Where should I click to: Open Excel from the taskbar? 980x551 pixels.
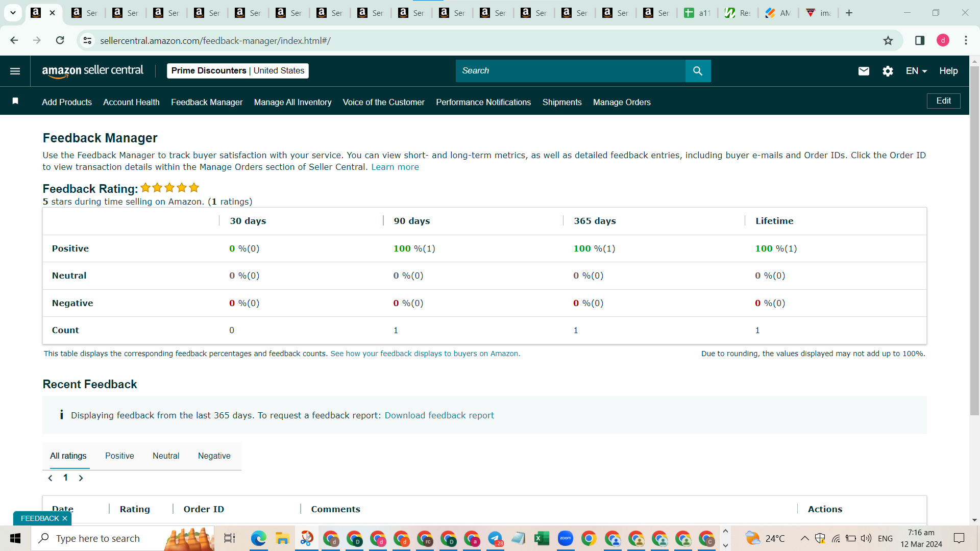tap(542, 538)
